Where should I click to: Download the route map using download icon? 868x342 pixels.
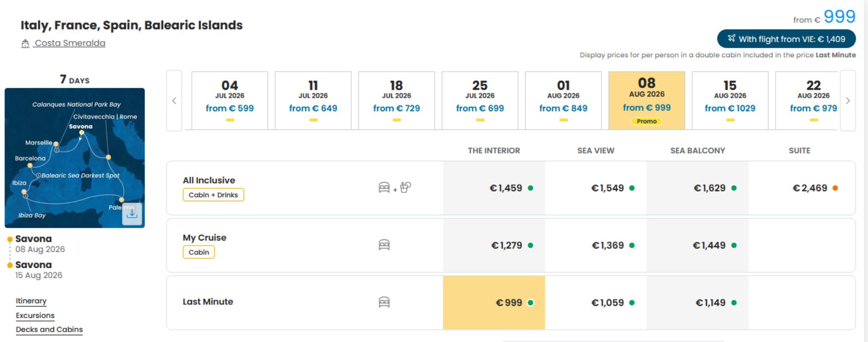pos(132,213)
